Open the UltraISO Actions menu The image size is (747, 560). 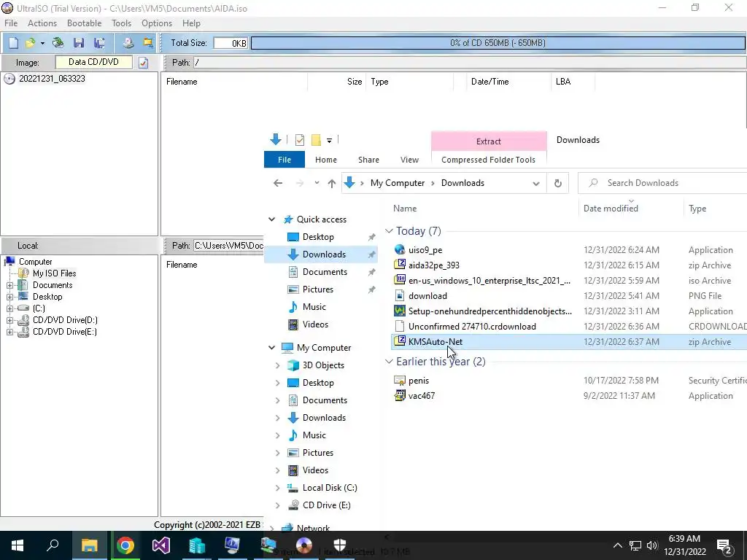[x=42, y=23]
